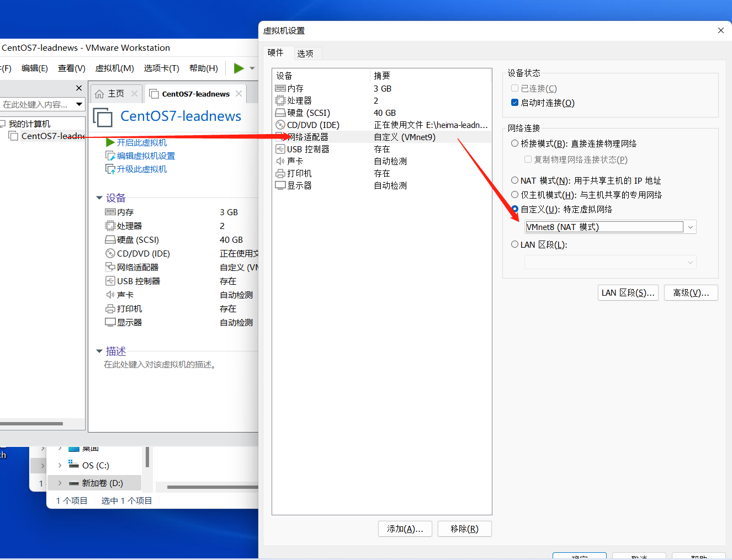Select LAN 区段(L) radio button
The width and height of the screenshot is (732, 560).
514,244
